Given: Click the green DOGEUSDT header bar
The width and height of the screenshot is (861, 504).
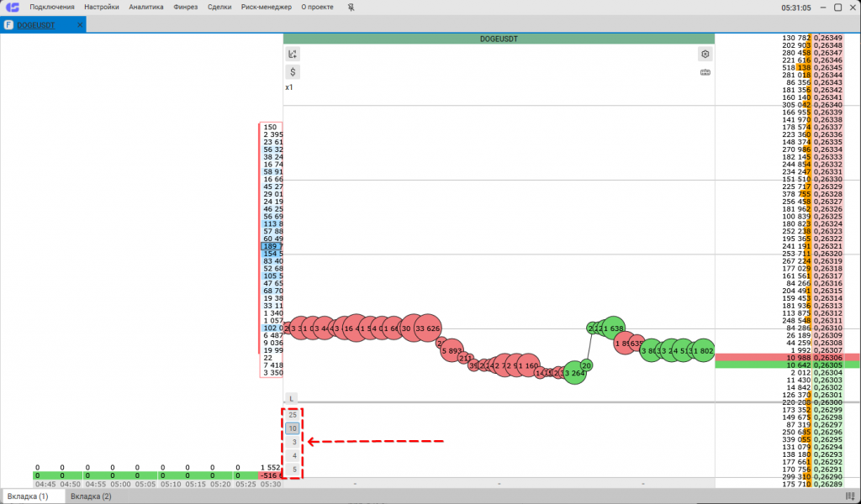Looking at the screenshot, I should point(499,39).
